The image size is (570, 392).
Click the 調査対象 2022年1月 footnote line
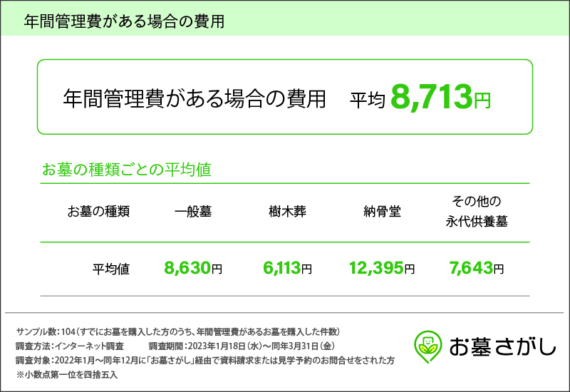click(205, 361)
